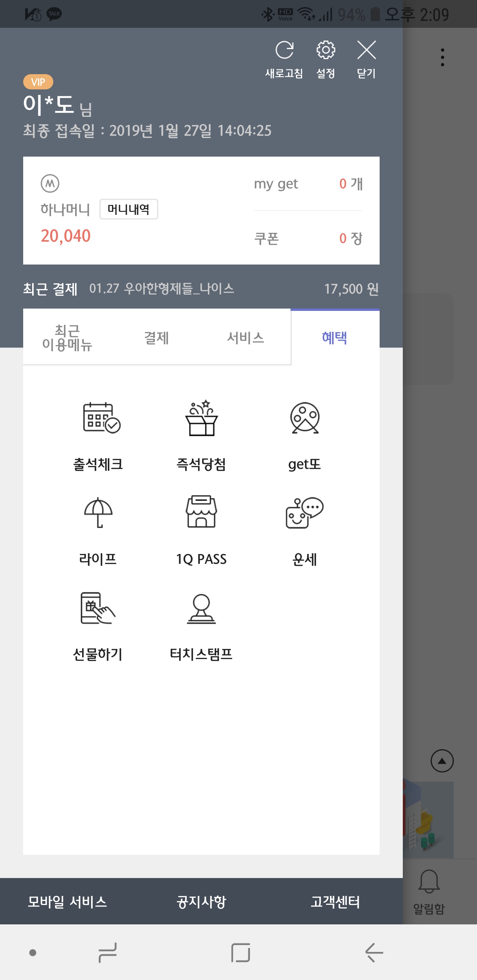Screen dimensions: 477x980
Task: Tap the 운세 fortune robot icon
Action: click(x=304, y=513)
